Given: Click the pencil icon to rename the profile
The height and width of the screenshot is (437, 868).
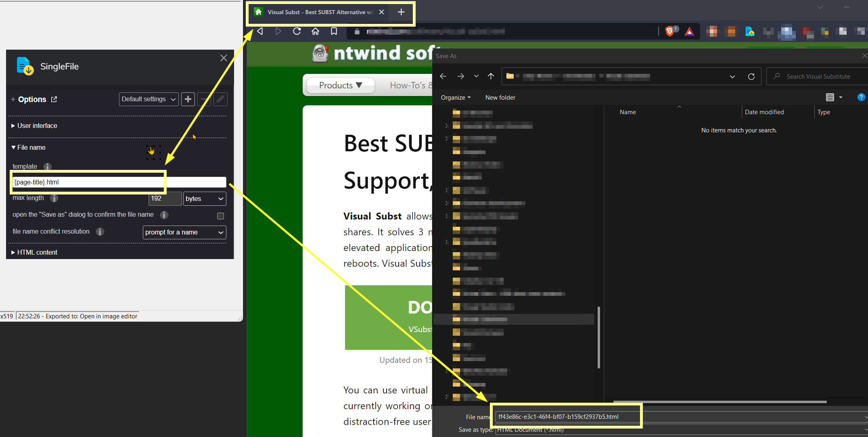Looking at the screenshot, I should pos(220,99).
